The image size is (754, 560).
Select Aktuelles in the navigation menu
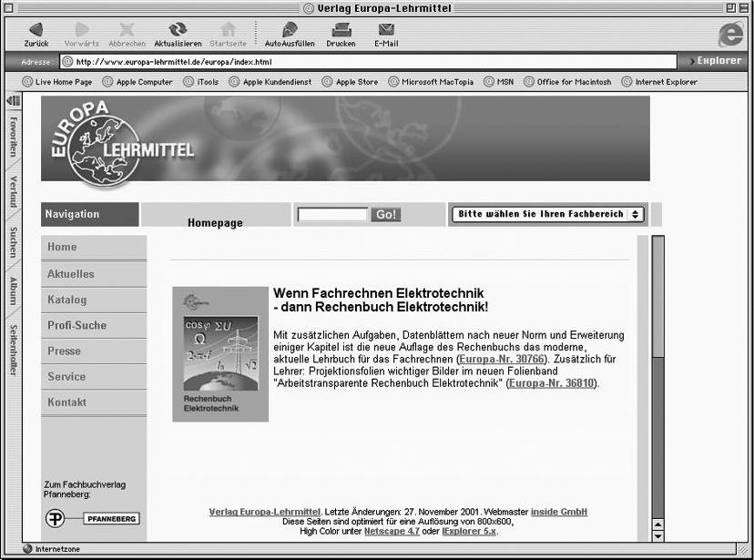[x=94, y=274]
